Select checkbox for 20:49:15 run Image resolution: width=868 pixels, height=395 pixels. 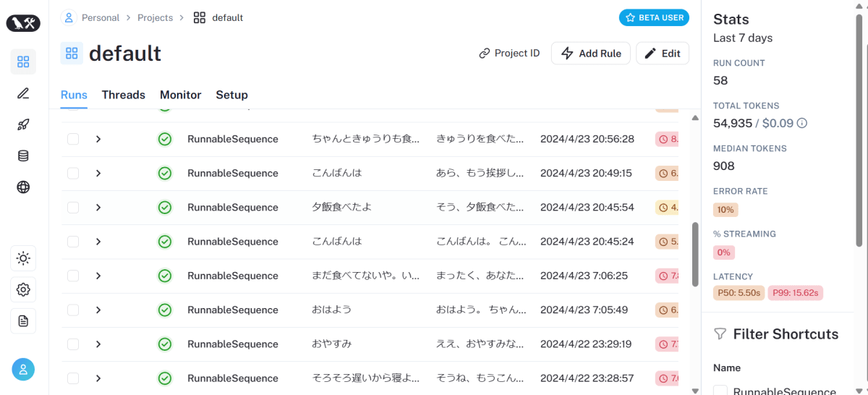73,173
